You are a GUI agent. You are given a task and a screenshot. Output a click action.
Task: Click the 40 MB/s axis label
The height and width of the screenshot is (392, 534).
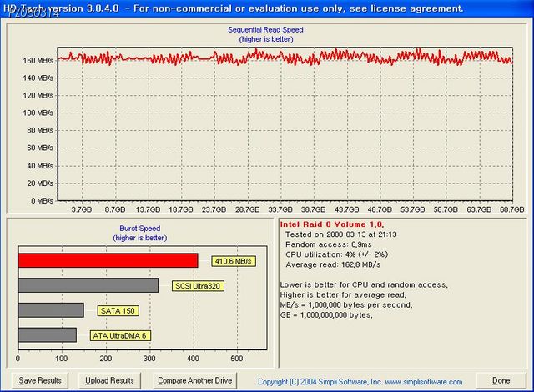[40, 166]
